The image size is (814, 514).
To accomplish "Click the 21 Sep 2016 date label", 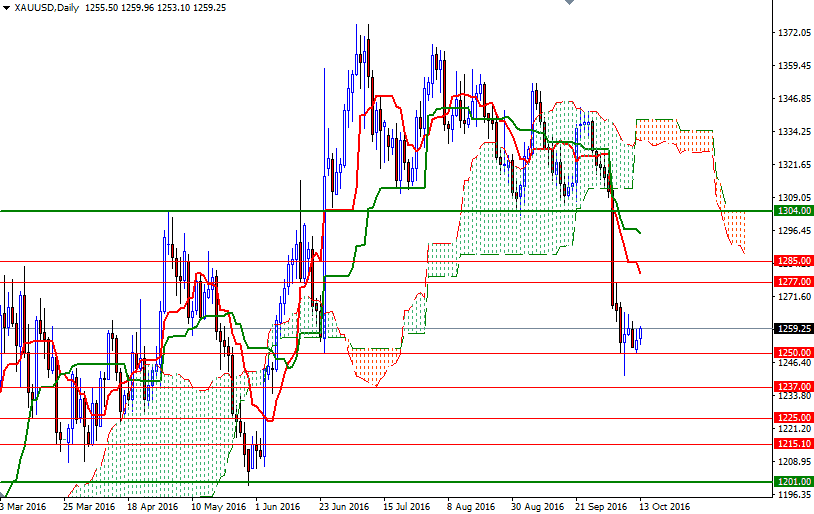I will [x=601, y=506].
